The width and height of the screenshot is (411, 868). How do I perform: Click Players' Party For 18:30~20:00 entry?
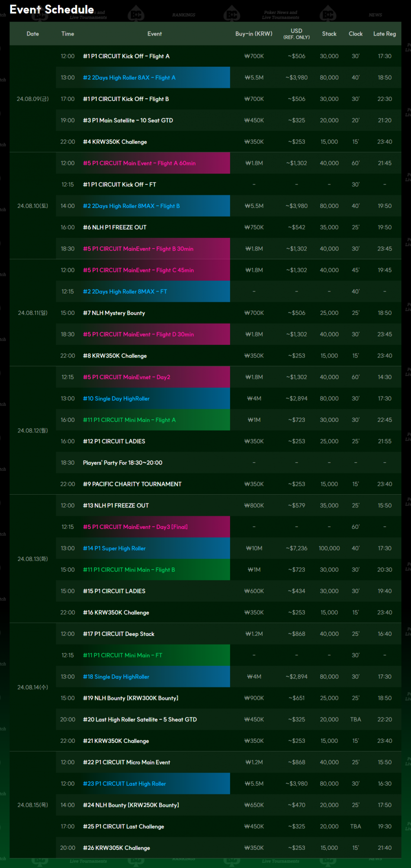click(x=122, y=463)
